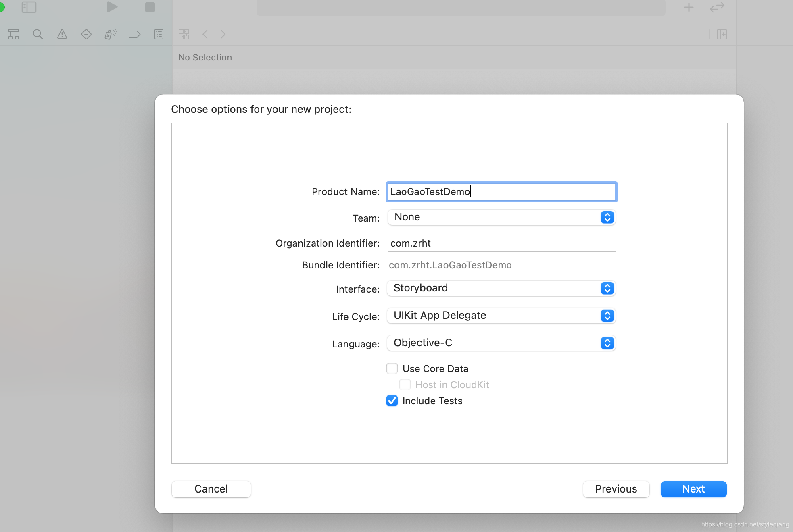Click the related items grid icon
Viewport: 793px width, 532px height.
[x=184, y=35]
